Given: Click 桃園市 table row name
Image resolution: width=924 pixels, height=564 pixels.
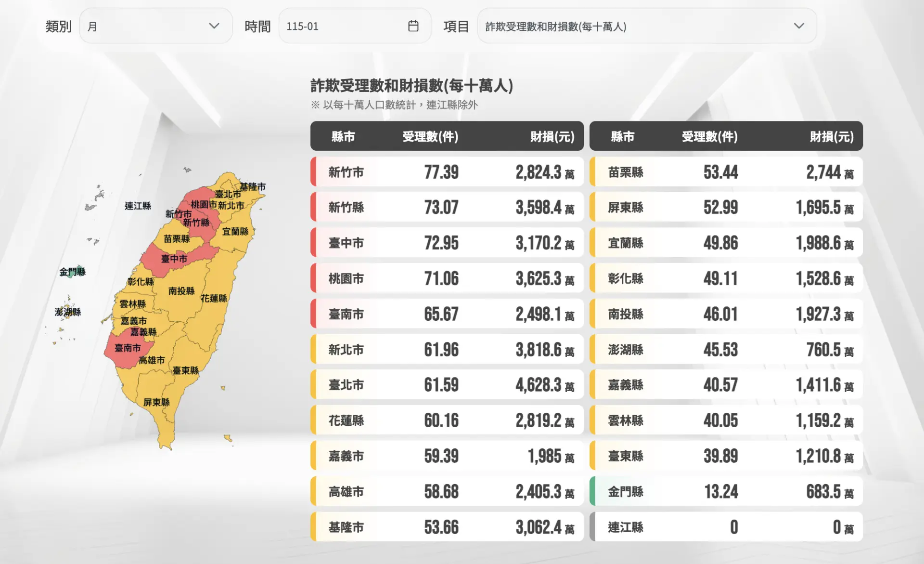Looking at the screenshot, I should pos(346,279).
